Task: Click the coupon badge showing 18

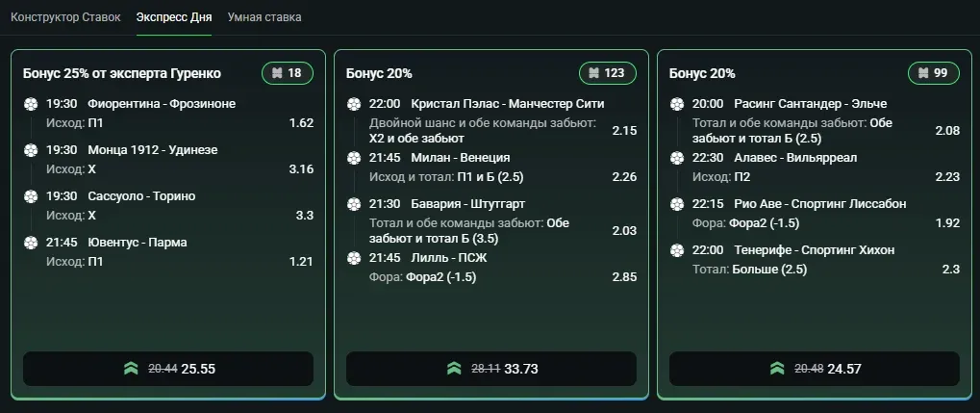Action: point(288,73)
